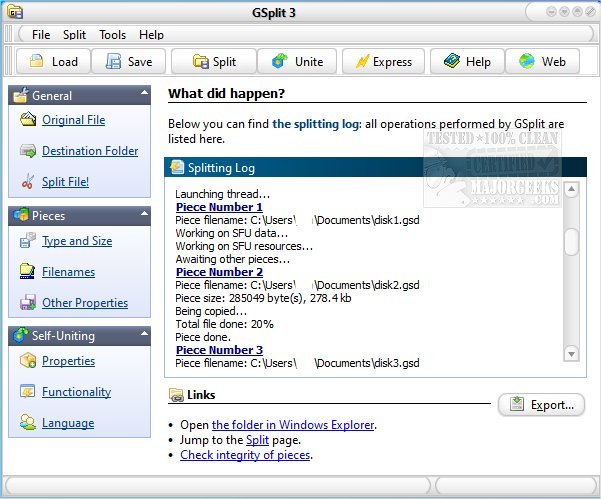Click the Functionality icon
This screenshot has height=499, width=601.
point(26,393)
